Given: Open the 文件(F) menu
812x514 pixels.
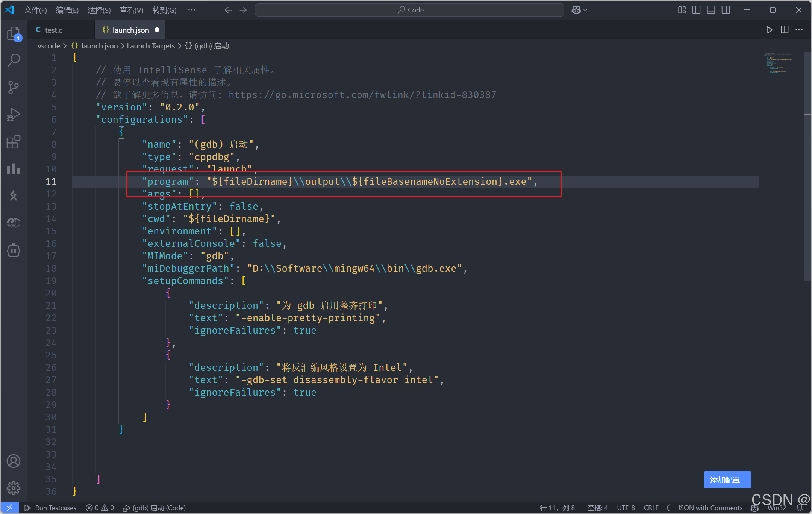Looking at the screenshot, I should [35, 10].
